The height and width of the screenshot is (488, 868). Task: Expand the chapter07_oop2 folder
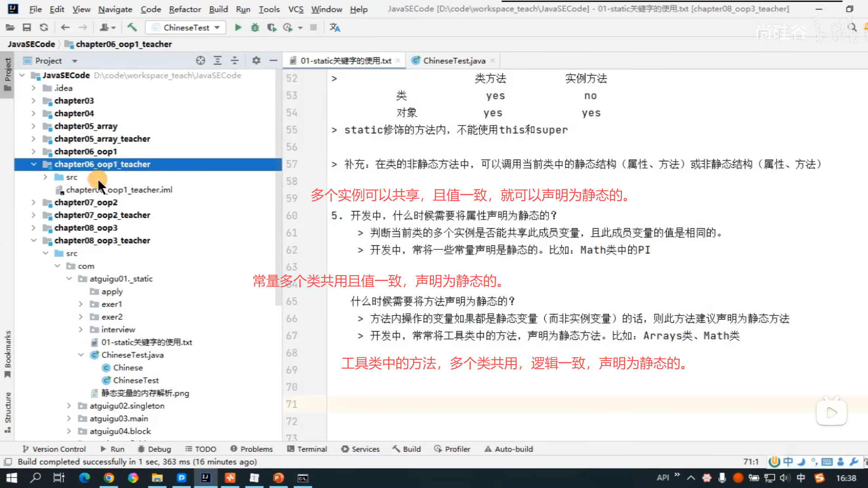33,202
